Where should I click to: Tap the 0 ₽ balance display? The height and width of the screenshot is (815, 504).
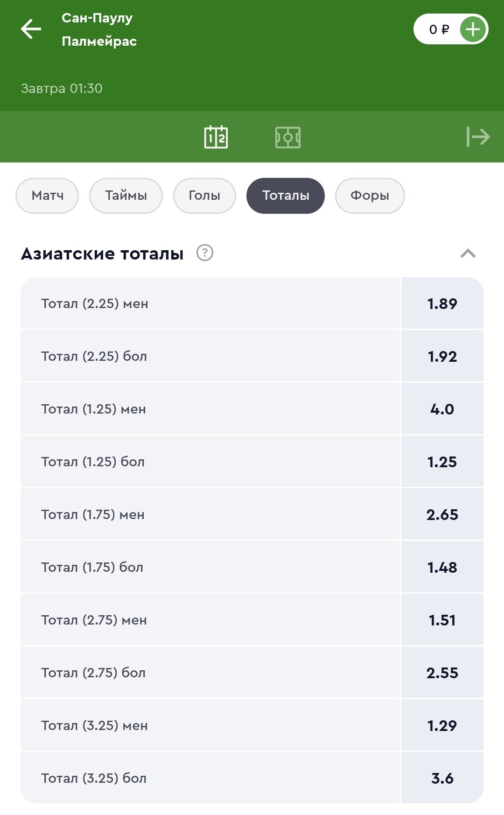click(438, 29)
